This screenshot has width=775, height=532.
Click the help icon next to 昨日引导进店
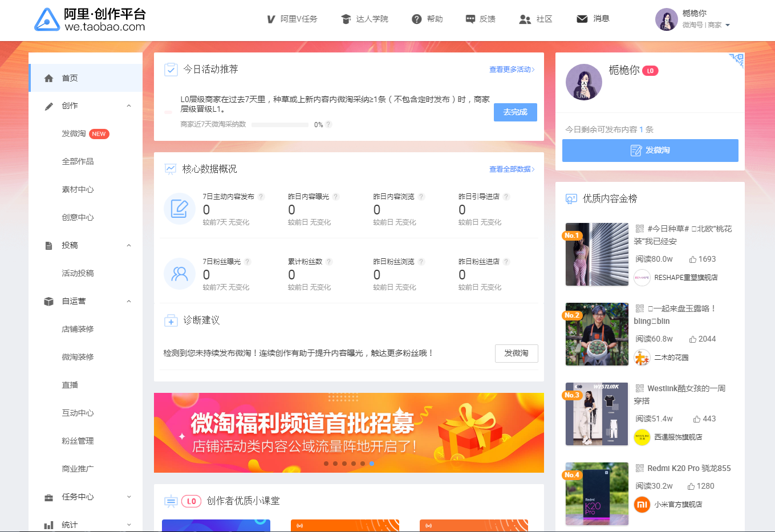coord(506,197)
